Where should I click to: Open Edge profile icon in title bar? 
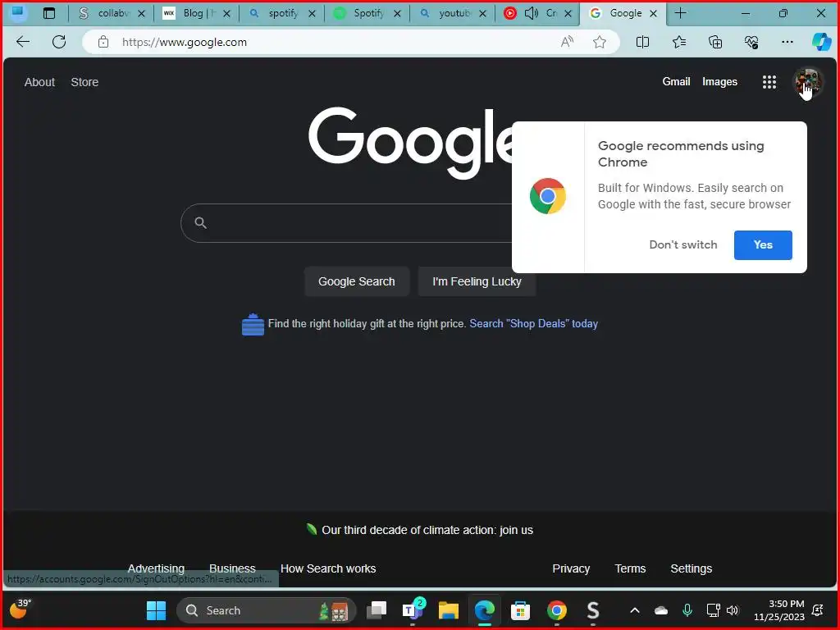18,13
